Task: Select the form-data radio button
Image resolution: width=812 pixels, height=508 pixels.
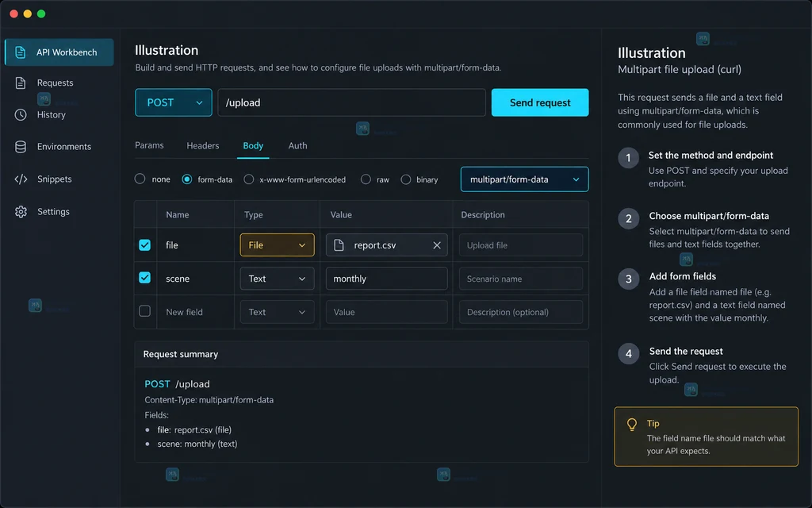Action: coord(187,179)
